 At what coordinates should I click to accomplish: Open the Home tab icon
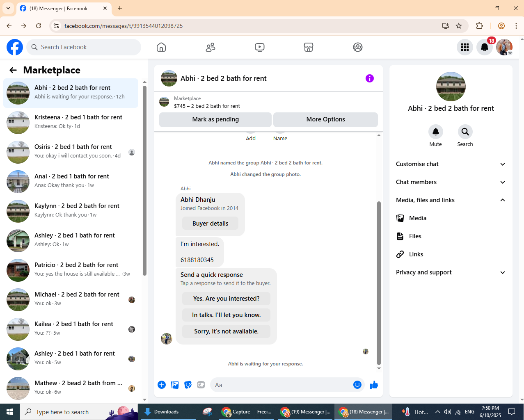pyautogui.click(x=161, y=47)
